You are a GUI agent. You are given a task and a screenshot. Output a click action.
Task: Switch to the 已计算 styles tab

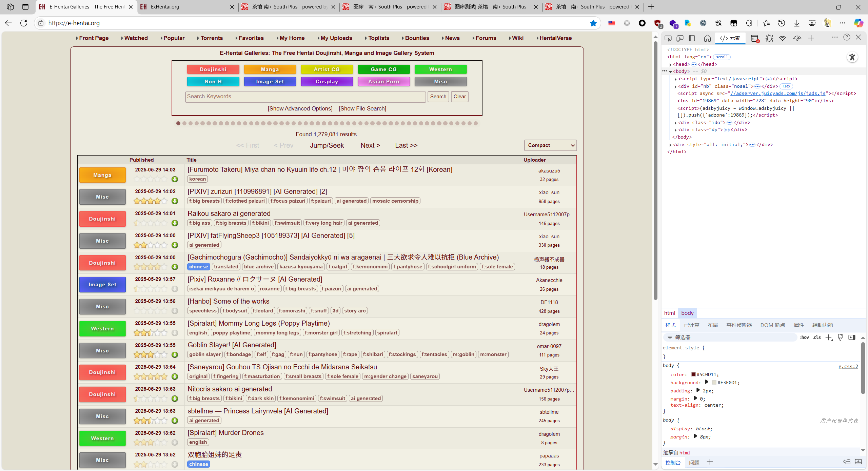click(x=691, y=325)
